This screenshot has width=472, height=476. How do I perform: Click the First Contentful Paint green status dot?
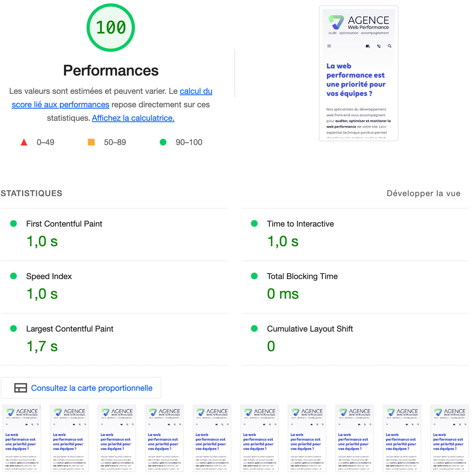(x=13, y=224)
